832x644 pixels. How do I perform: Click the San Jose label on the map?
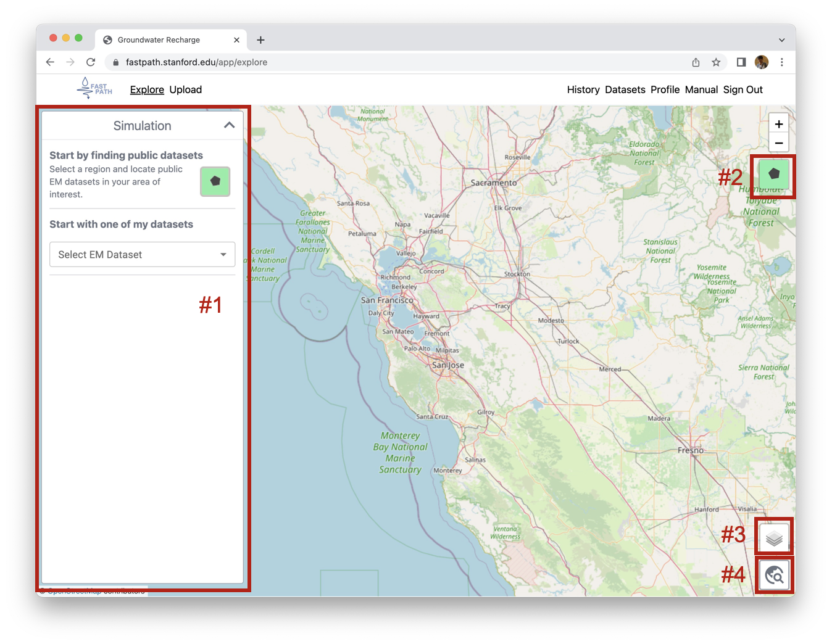click(x=448, y=365)
